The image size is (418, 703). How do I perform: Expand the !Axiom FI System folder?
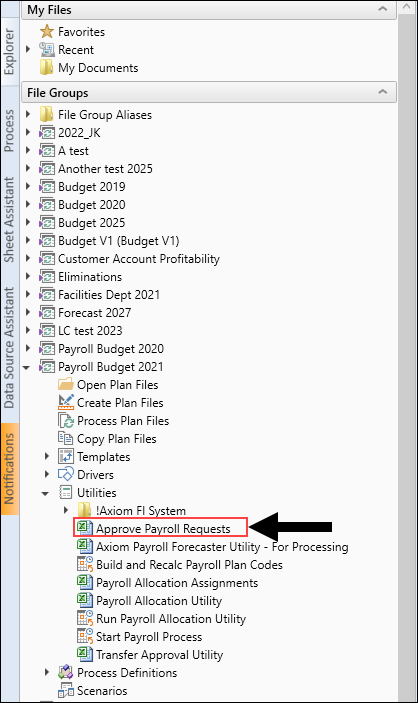pyautogui.click(x=65, y=510)
